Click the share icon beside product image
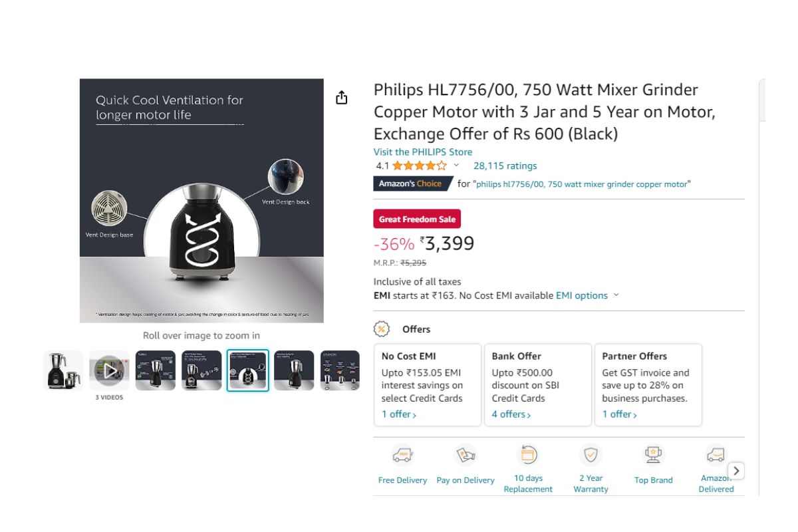This screenshot has width=798, height=532. (341, 98)
